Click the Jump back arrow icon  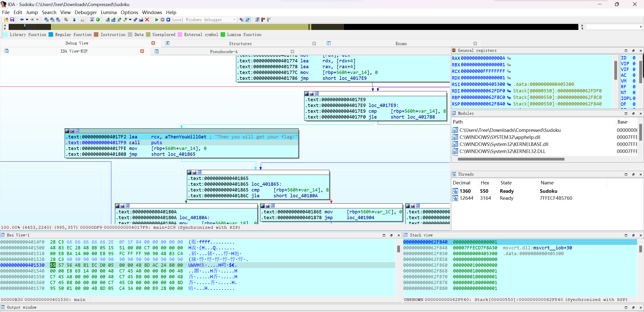22,20
